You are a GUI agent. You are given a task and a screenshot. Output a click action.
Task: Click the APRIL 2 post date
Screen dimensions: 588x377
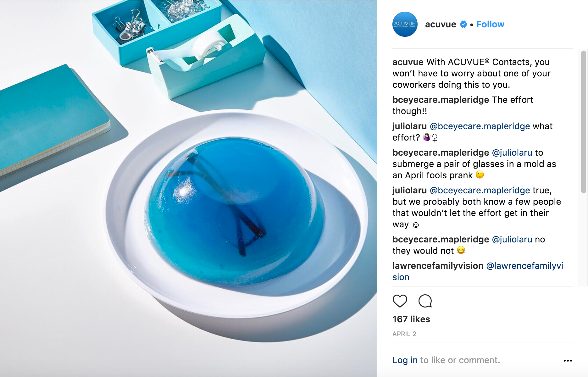[x=404, y=334]
